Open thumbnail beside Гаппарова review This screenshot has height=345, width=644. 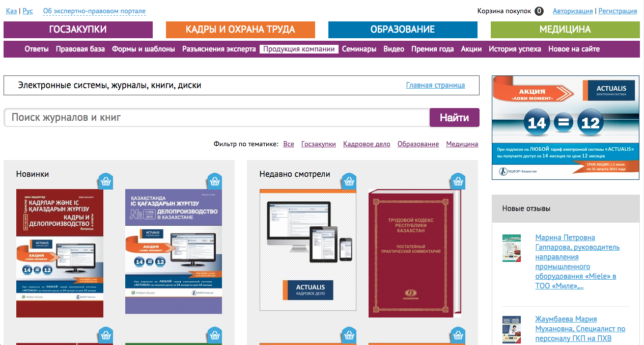click(512, 248)
